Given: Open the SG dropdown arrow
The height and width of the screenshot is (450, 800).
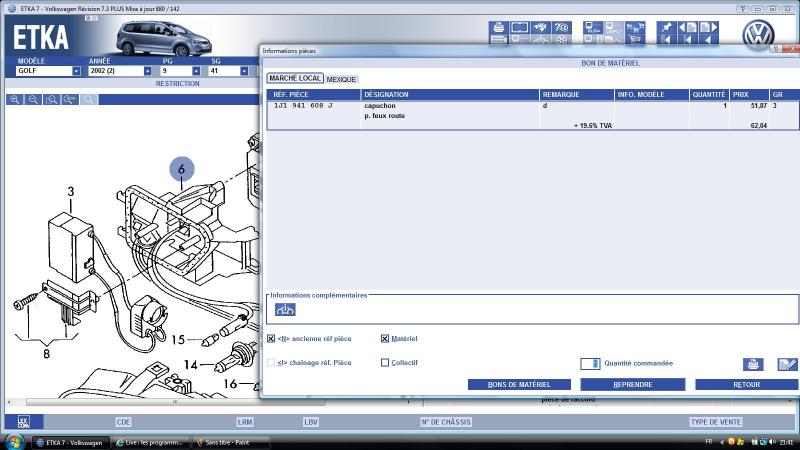Looking at the screenshot, I should pos(244,71).
